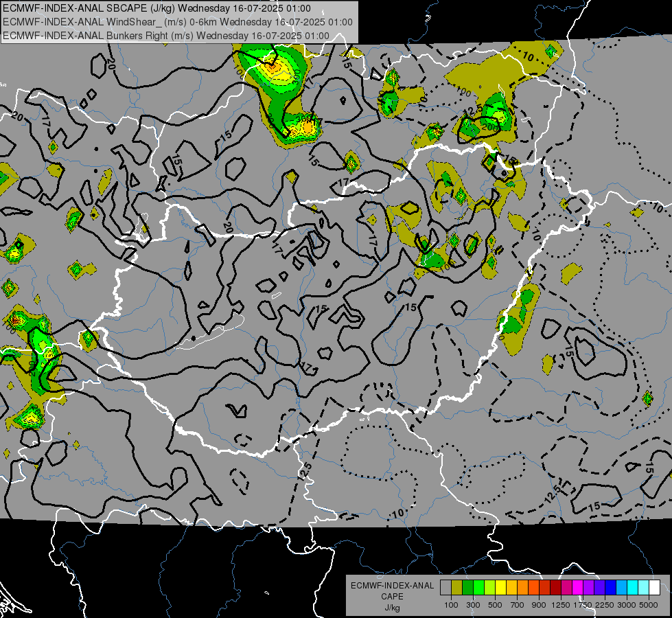This screenshot has width=672, height=618.
Task: Pick the pale cyan legend swatch
Action: click(x=644, y=587)
